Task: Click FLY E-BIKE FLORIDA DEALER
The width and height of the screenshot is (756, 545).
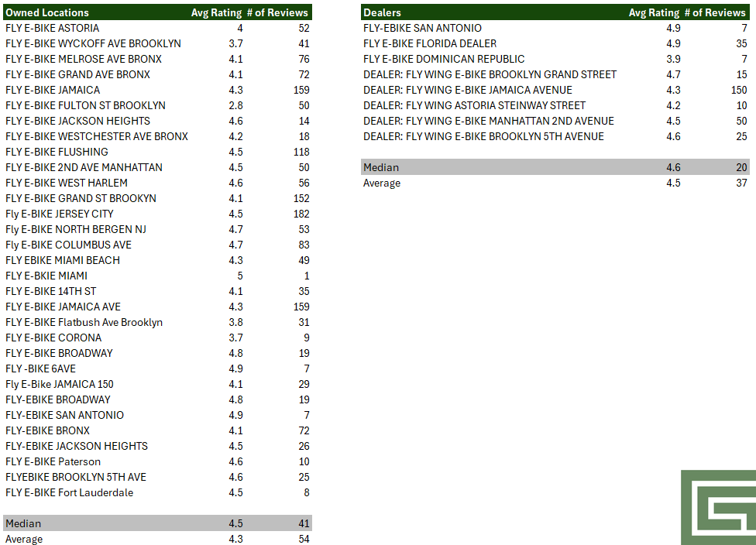Action: click(x=430, y=43)
